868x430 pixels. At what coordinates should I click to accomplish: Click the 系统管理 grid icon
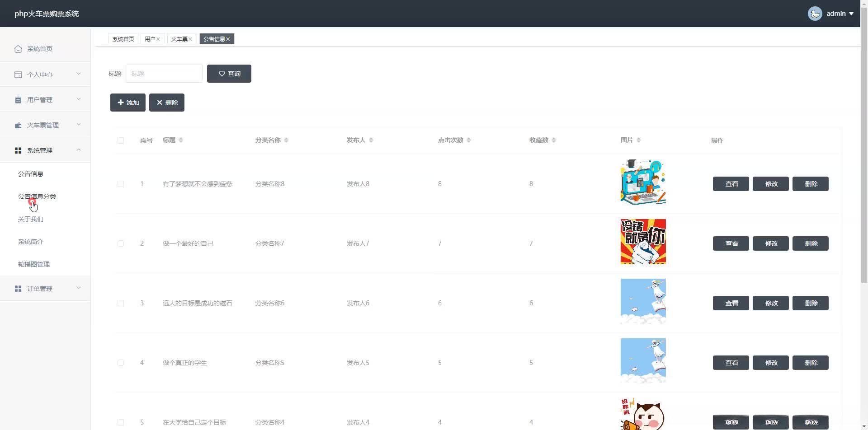tap(18, 150)
